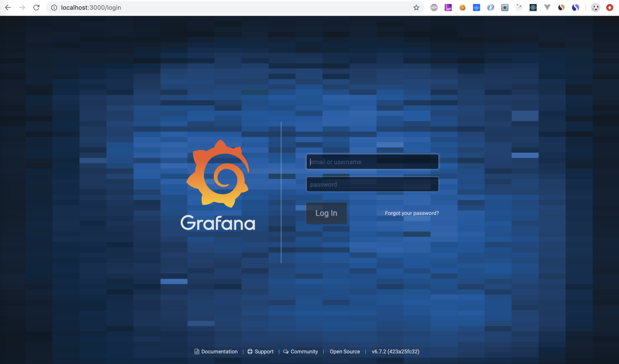Open the ABP adblock extension

tap(434, 7)
